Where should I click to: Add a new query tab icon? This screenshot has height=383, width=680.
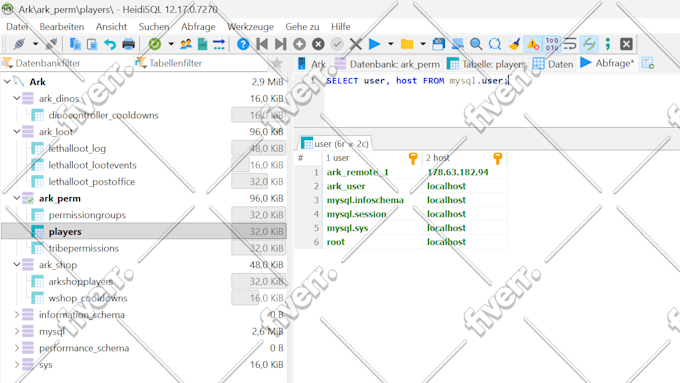tap(648, 63)
